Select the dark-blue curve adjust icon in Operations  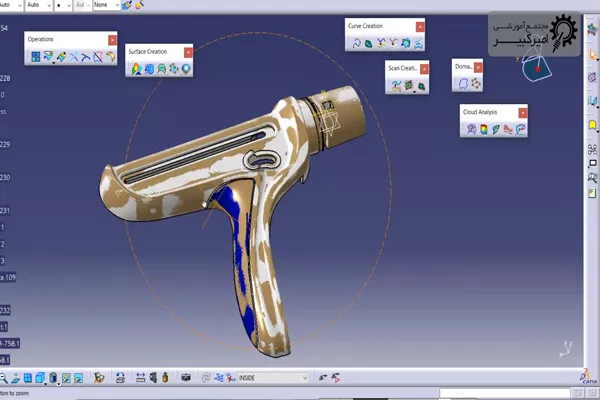[86, 57]
